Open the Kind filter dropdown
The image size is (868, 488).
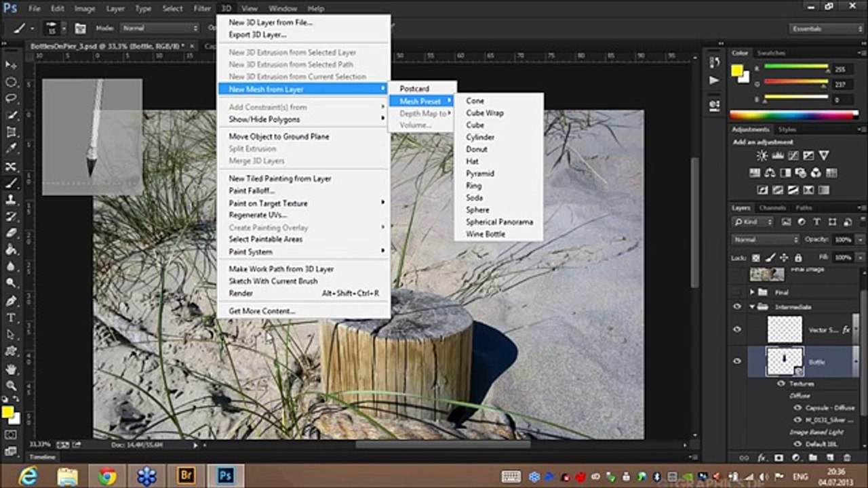click(x=753, y=222)
